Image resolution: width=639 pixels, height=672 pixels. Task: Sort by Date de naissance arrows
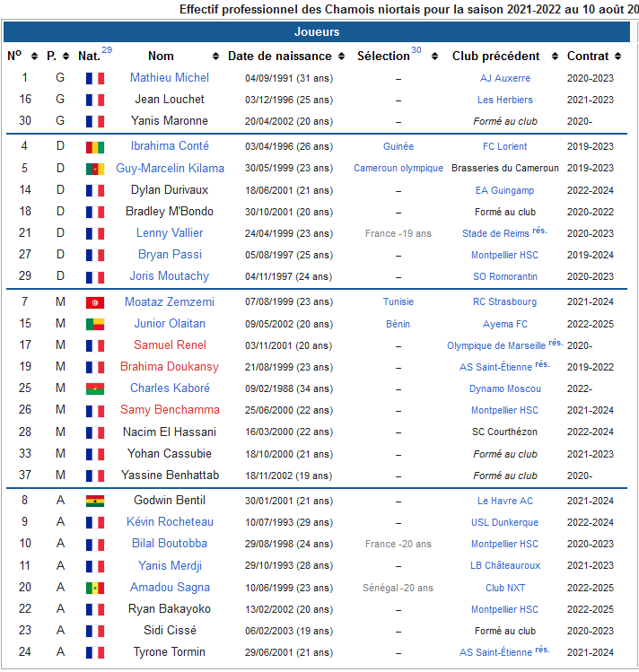click(342, 57)
